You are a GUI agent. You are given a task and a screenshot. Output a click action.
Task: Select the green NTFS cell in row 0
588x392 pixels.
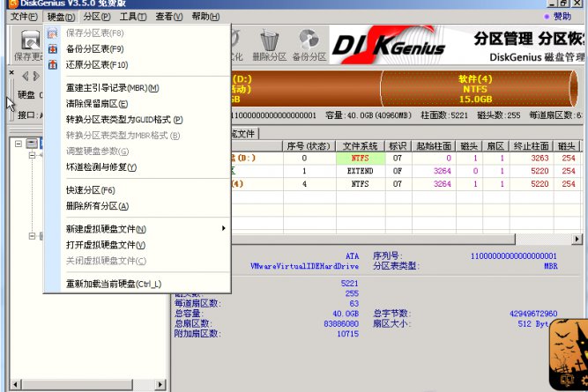point(361,159)
